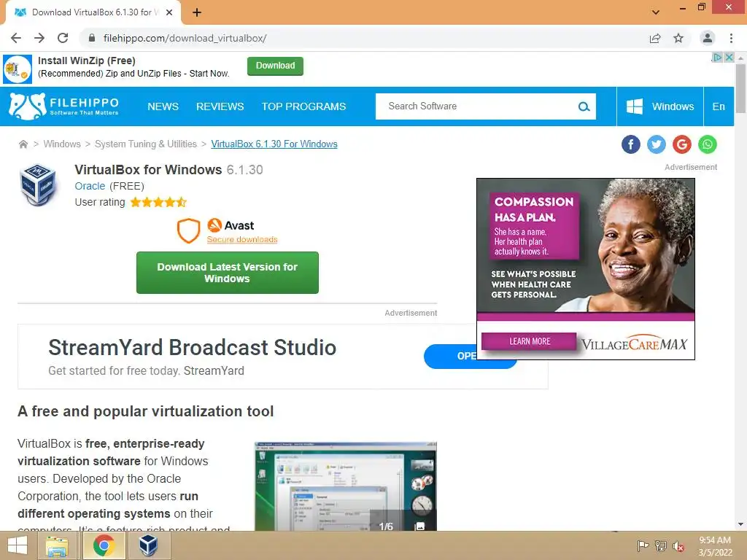
Task: Open the REVIEWS menu item
Action: 220,106
